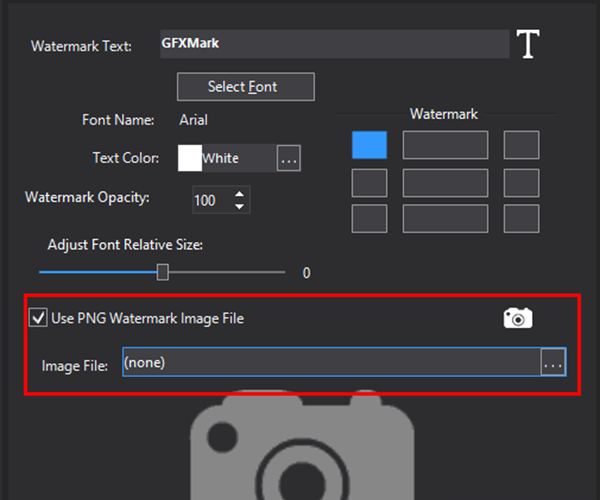Click the 'Watermark' position group heading
Viewport: 600px width, 500px height.
click(x=444, y=114)
